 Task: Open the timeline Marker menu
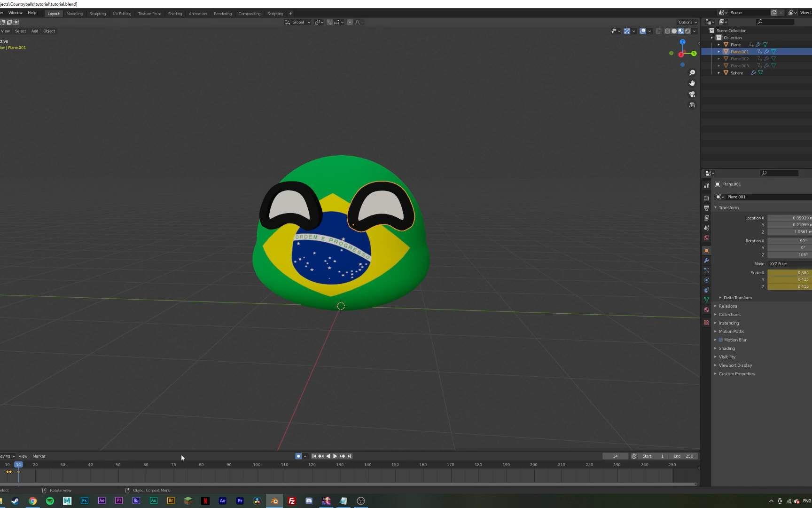(x=39, y=456)
